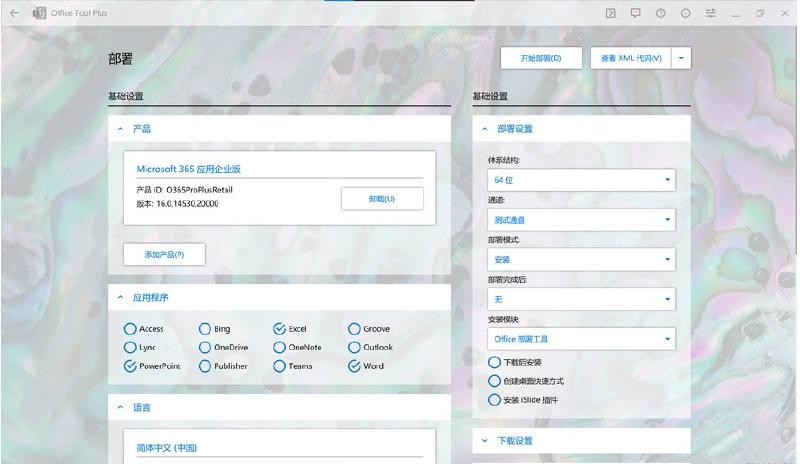This screenshot has width=800, height=464.
Task: Open the arrow next to 查看 XML 代码
Action: pyautogui.click(x=681, y=58)
